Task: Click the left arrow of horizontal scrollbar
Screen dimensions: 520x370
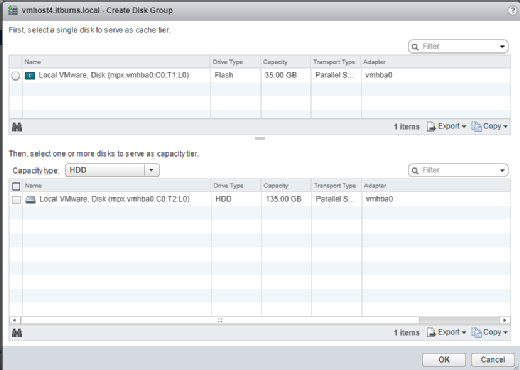Action: (x=14, y=320)
